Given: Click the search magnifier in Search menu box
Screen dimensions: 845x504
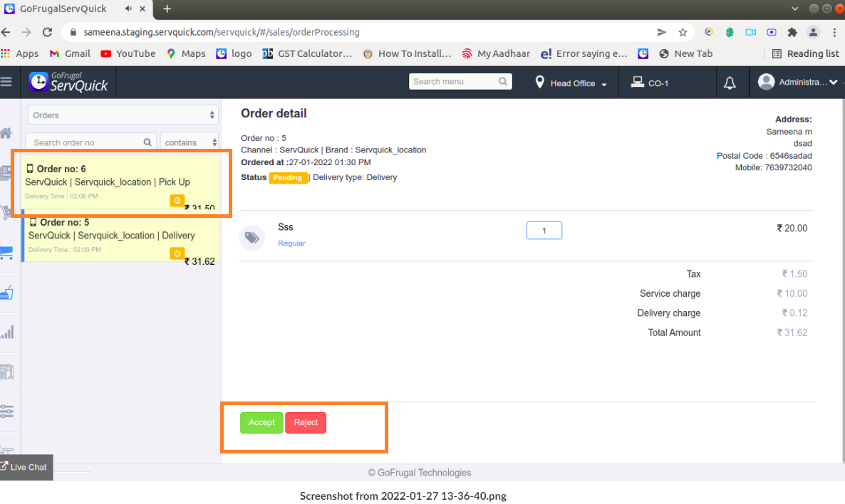Looking at the screenshot, I should (503, 81).
